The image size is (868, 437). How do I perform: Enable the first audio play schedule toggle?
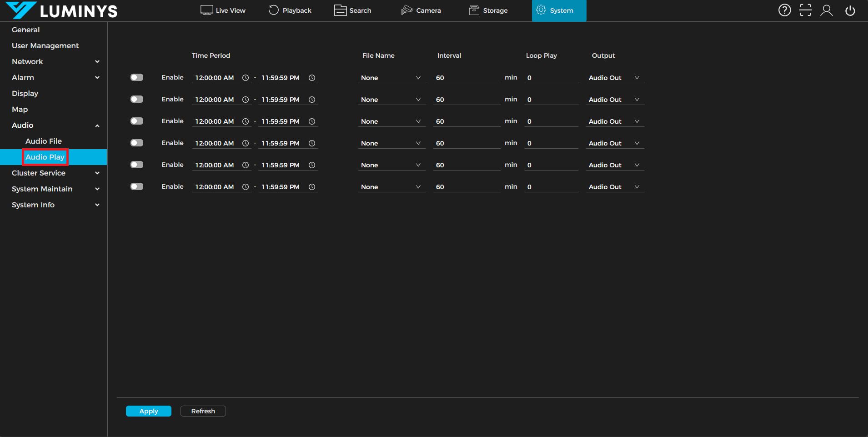pos(137,77)
